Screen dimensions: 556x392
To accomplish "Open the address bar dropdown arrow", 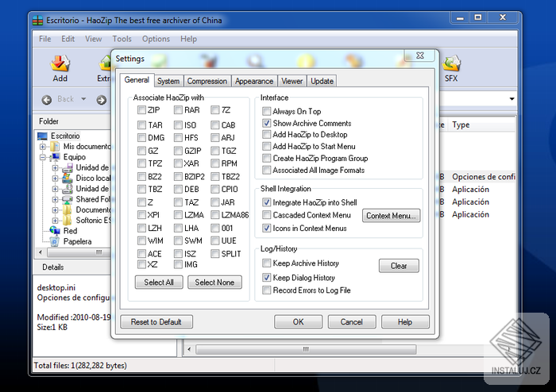I will pos(512,99).
